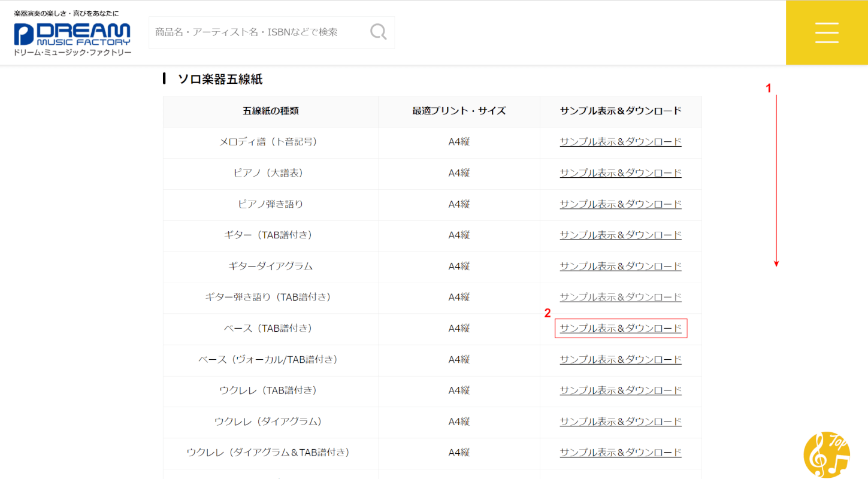Select the ギター（TAB譜付き） cell
868x479 pixels.
point(271,236)
